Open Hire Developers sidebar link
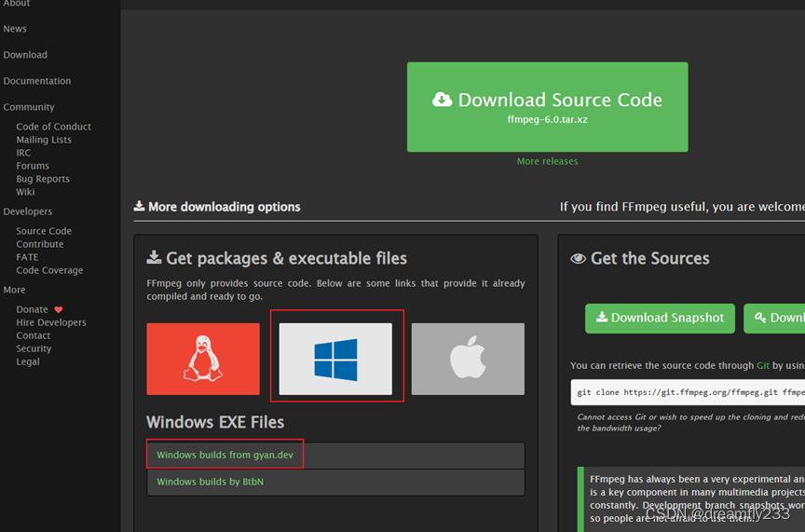This screenshot has width=805, height=532. [x=51, y=322]
